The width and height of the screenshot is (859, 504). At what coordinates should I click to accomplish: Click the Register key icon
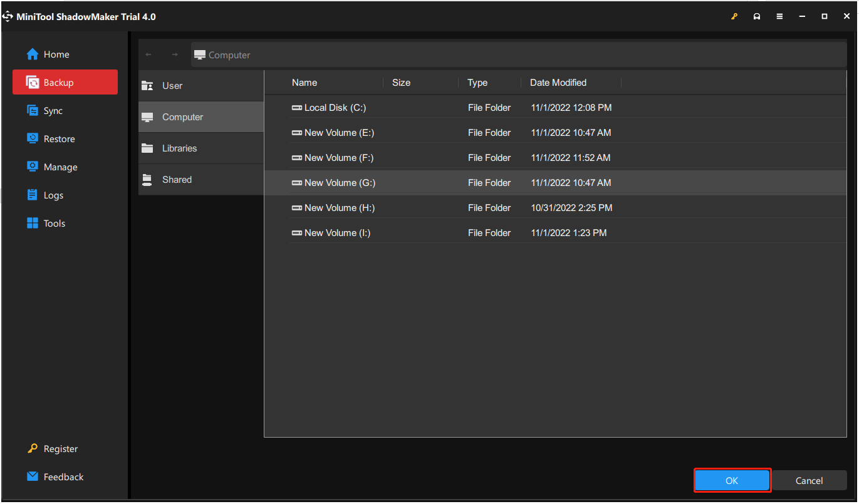point(33,449)
